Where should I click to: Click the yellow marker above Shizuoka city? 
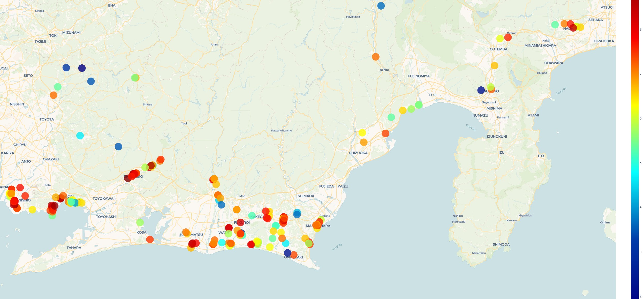(362, 133)
